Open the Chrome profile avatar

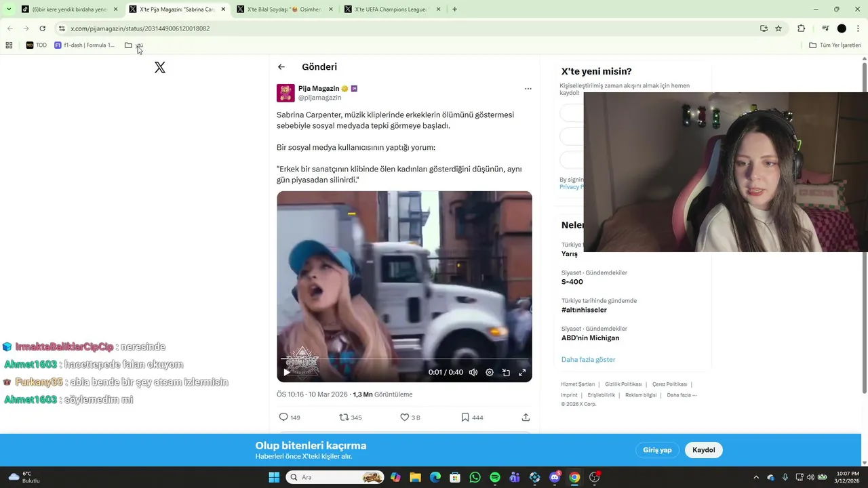tap(842, 28)
